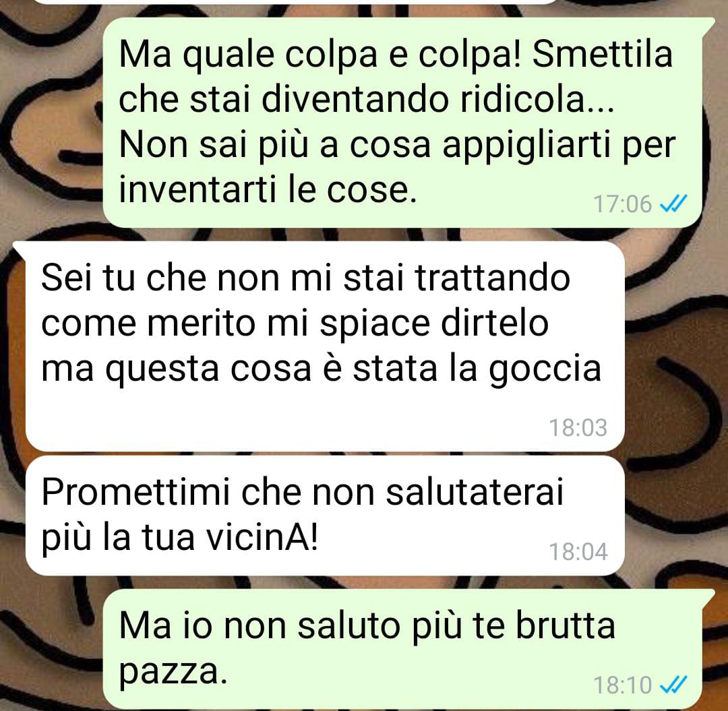Click the text "inventarti le cose."
Screen dimensions: 728x711
pos(268,189)
